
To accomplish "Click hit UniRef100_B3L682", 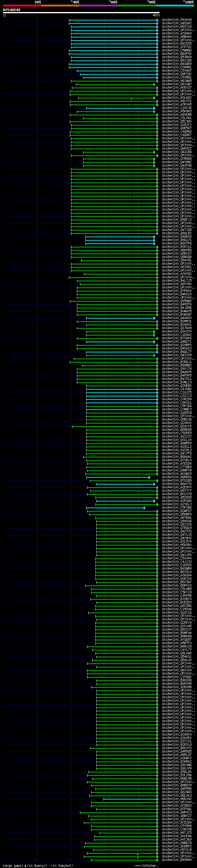I will click(177, 98).
